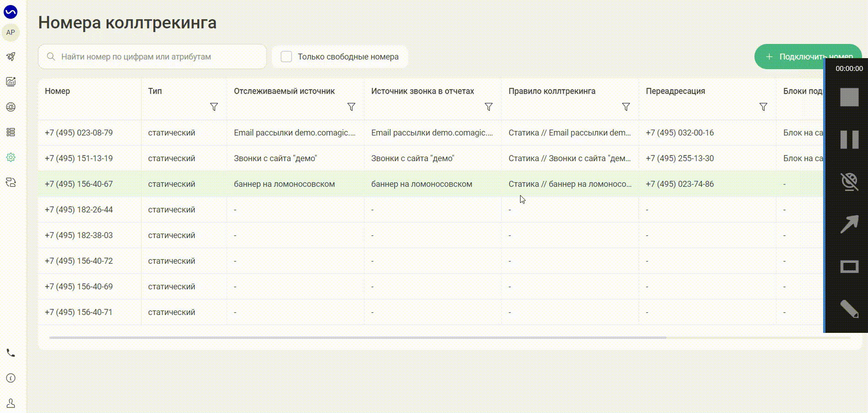The width and height of the screenshot is (868, 413).
Task: Select the pencil tool in recorder
Action: (849, 309)
